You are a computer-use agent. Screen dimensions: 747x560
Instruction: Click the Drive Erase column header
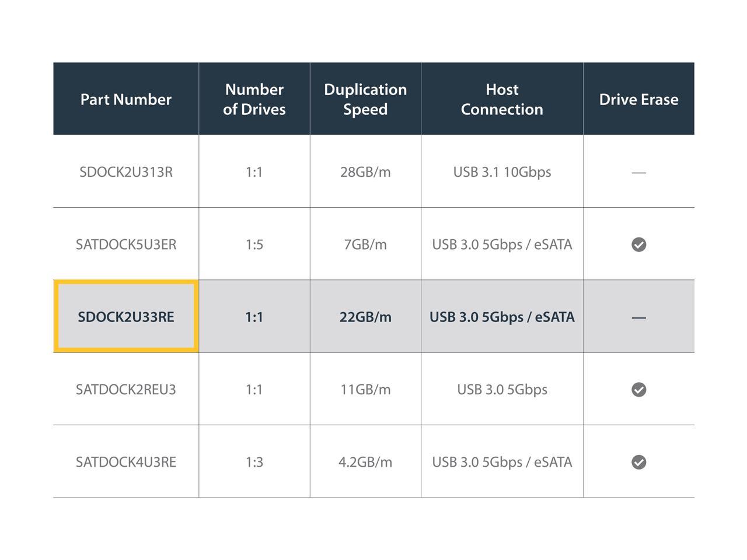pos(638,99)
